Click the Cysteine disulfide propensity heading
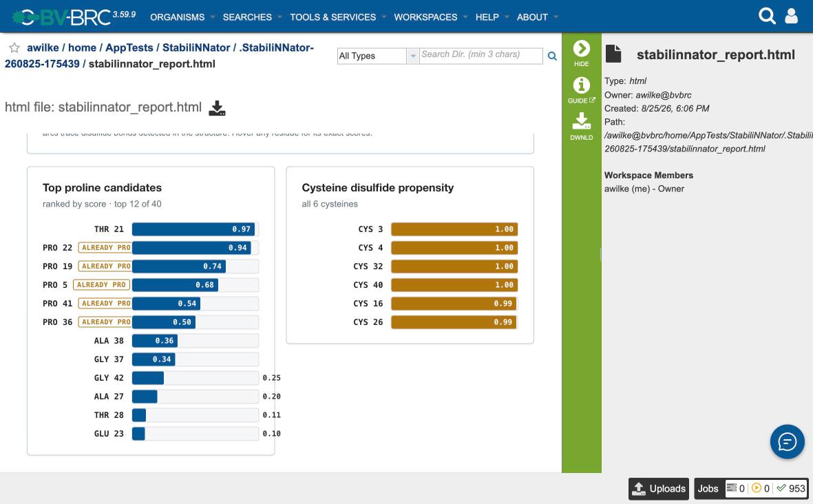Viewport: 813px width, 504px height. pyautogui.click(x=377, y=188)
